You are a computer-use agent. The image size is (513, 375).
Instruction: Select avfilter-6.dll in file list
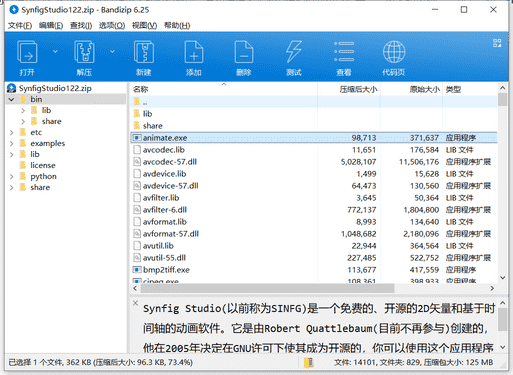click(314, 210)
